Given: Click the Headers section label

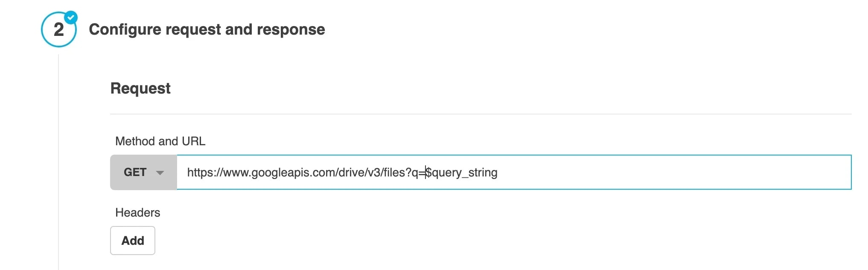Looking at the screenshot, I should [x=137, y=212].
